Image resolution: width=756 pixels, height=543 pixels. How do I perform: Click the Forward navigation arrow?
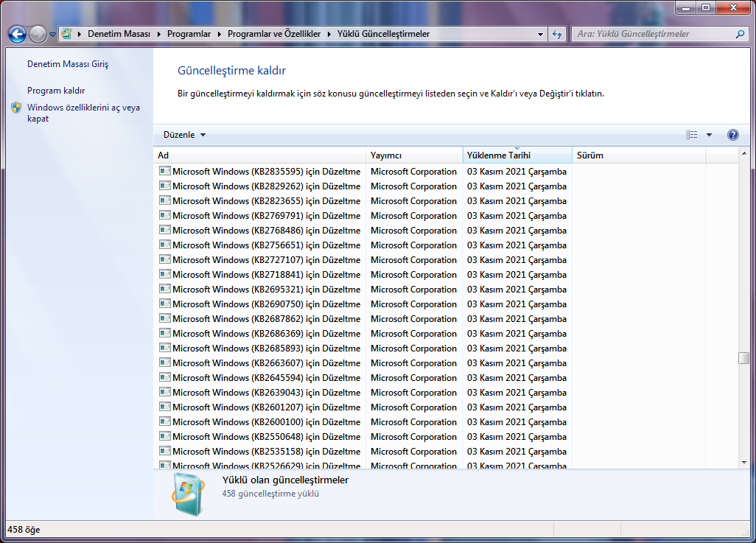tap(38, 34)
